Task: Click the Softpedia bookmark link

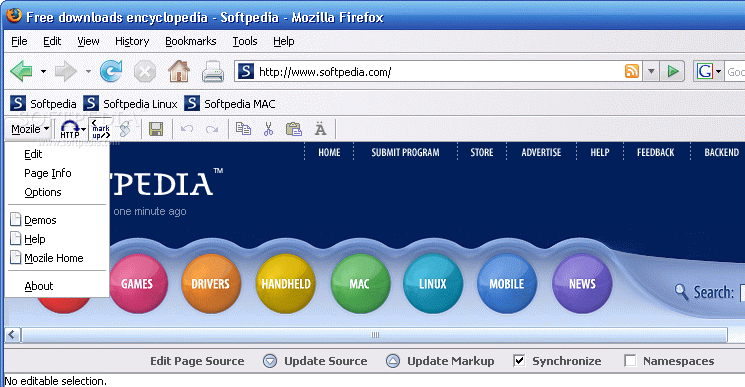Action: [x=43, y=104]
